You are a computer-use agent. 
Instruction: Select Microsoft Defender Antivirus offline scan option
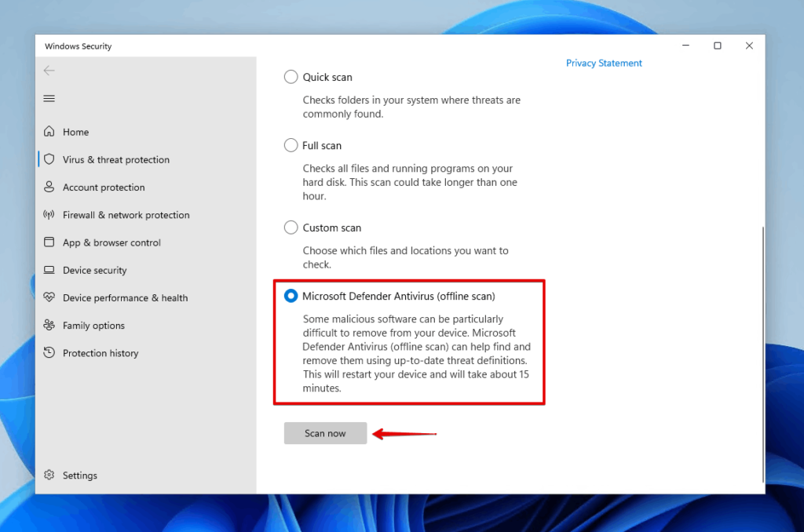(x=291, y=296)
